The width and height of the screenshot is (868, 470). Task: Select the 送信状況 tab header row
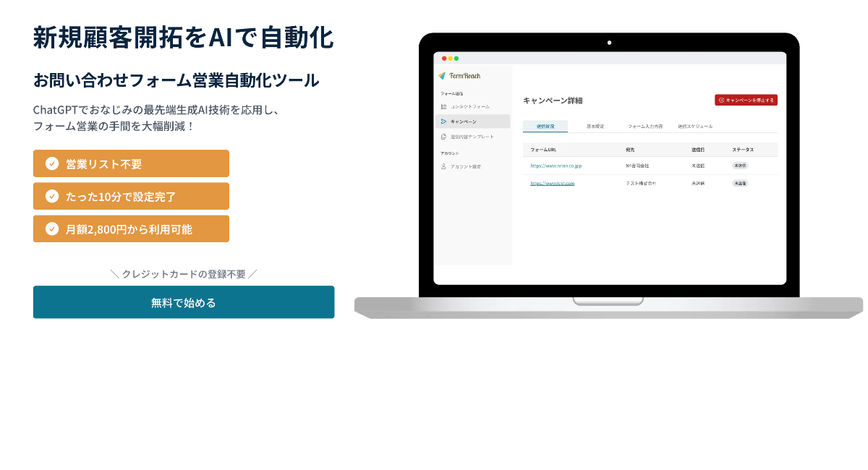click(545, 127)
